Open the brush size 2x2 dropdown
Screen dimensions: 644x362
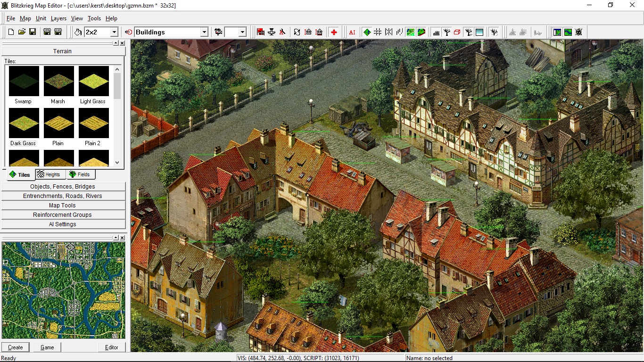coord(114,32)
